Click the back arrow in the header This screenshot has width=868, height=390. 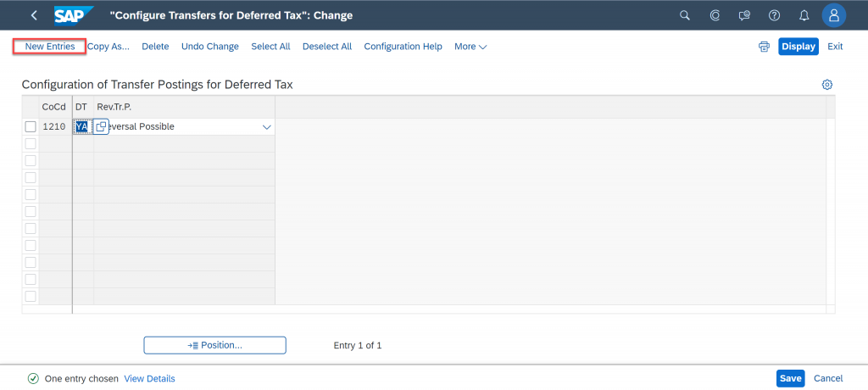[34, 15]
